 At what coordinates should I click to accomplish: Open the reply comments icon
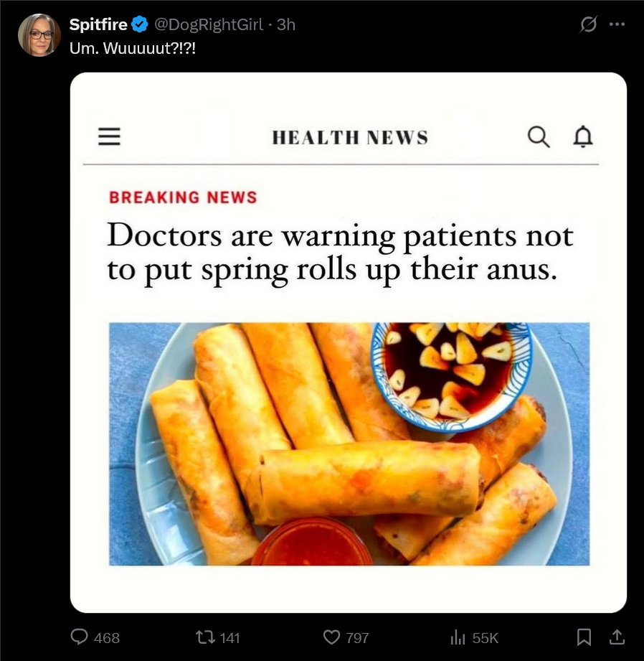pyautogui.click(x=79, y=637)
